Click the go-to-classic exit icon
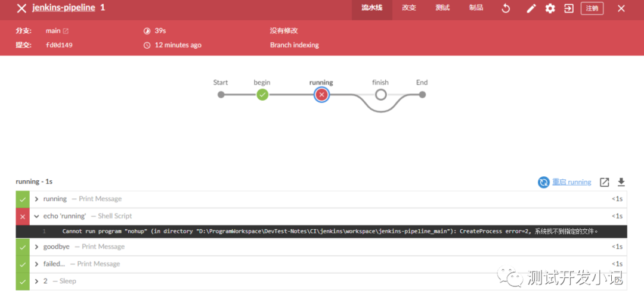Viewport: 644px width, 306px height. [x=569, y=8]
